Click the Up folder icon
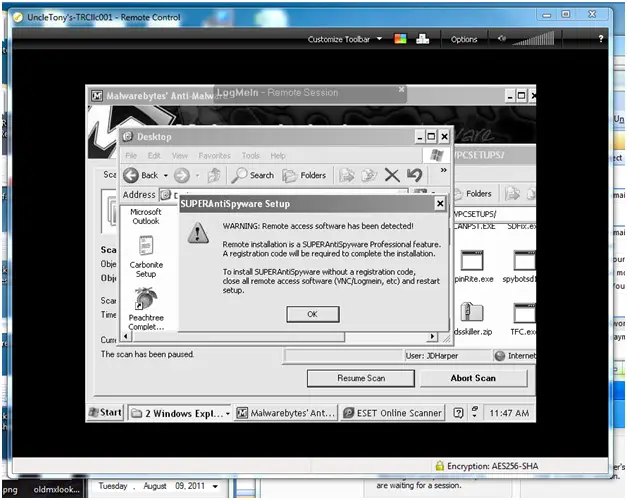Image resolution: width=627 pixels, height=500 pixels. tap(214, 175)
